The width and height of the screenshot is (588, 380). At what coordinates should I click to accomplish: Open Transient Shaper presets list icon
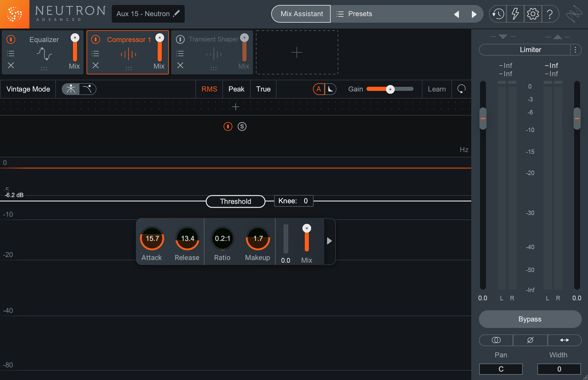180,54
